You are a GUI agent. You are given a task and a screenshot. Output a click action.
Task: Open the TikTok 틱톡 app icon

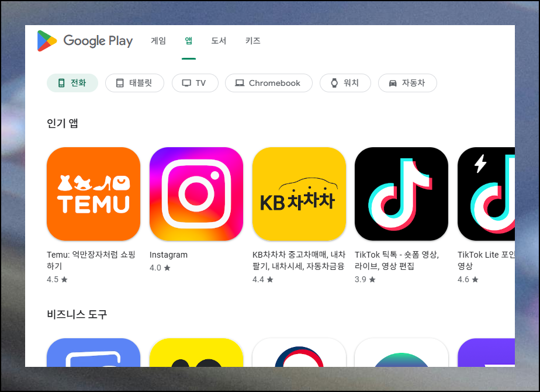pyautogui.click(x=401, y=194)
